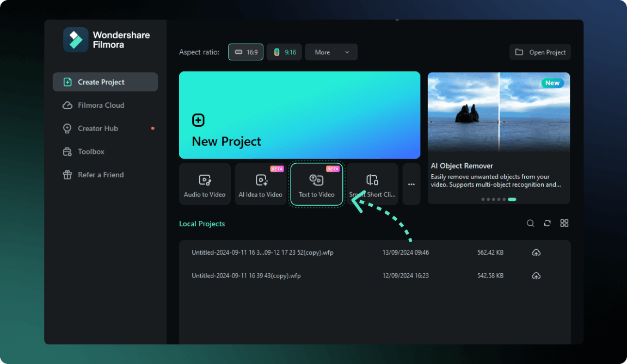Start a New Project
This screenshot has width=627, height=364.
(x=299, y=115)
